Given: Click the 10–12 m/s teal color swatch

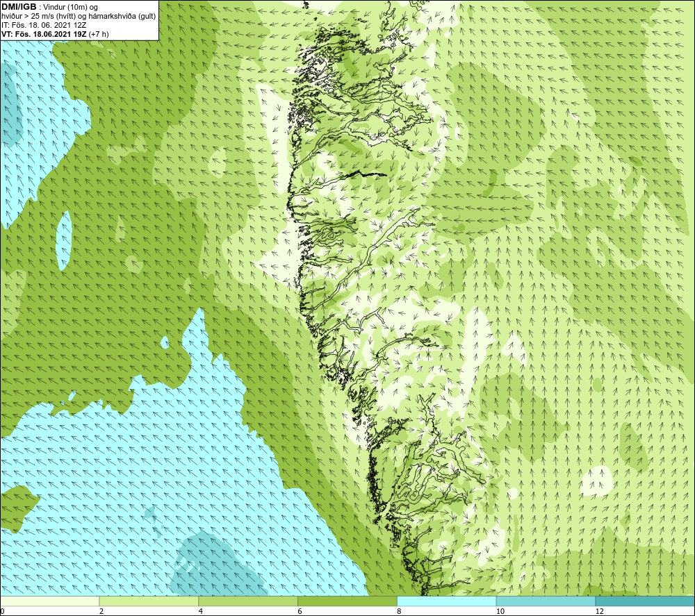Looking at the screenshot, I should tap(546, 601).
